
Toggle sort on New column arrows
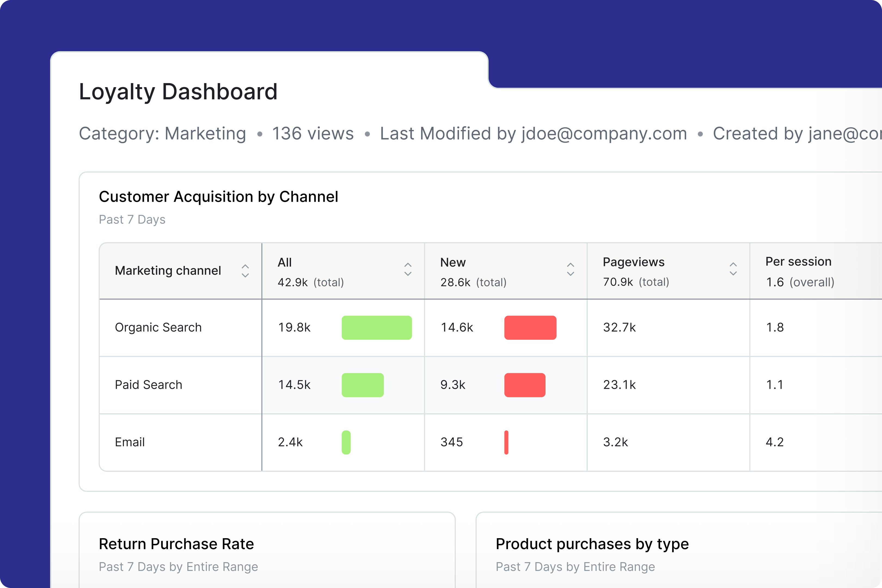tap(570, 269)
